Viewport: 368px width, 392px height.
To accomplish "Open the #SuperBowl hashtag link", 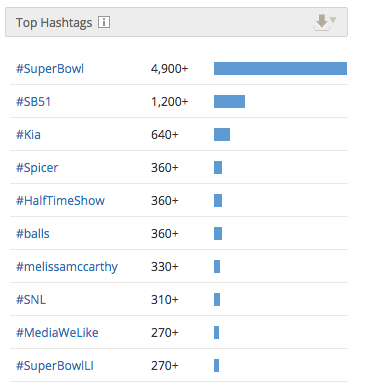I will click(50, 69).
